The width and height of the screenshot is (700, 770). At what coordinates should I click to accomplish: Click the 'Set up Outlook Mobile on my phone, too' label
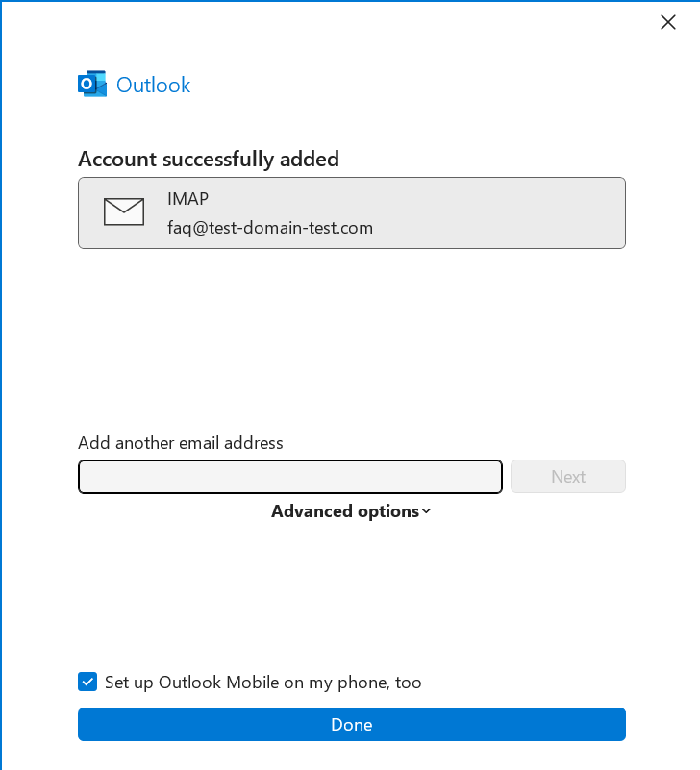coord(262,683)
